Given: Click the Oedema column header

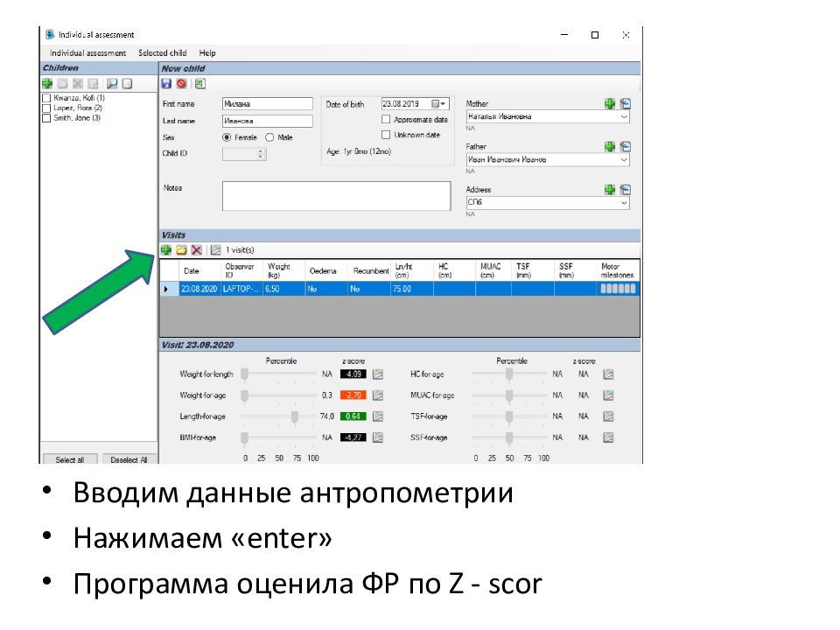Looking at the screenshot, I should (326, 271).
